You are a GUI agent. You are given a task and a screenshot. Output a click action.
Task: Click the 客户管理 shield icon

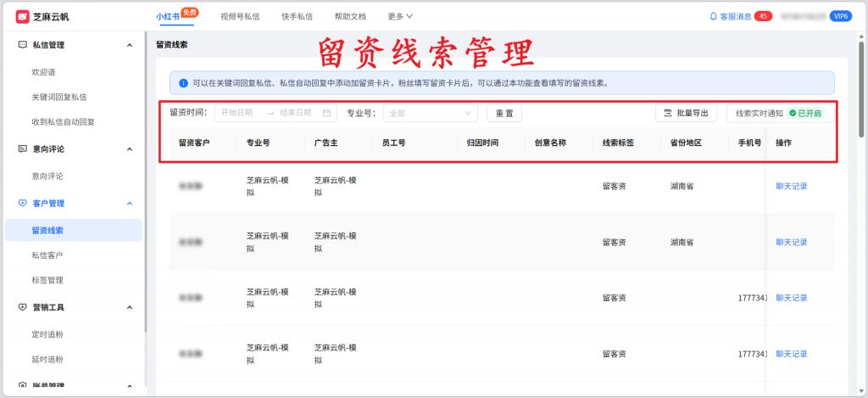tap(23, 204)
